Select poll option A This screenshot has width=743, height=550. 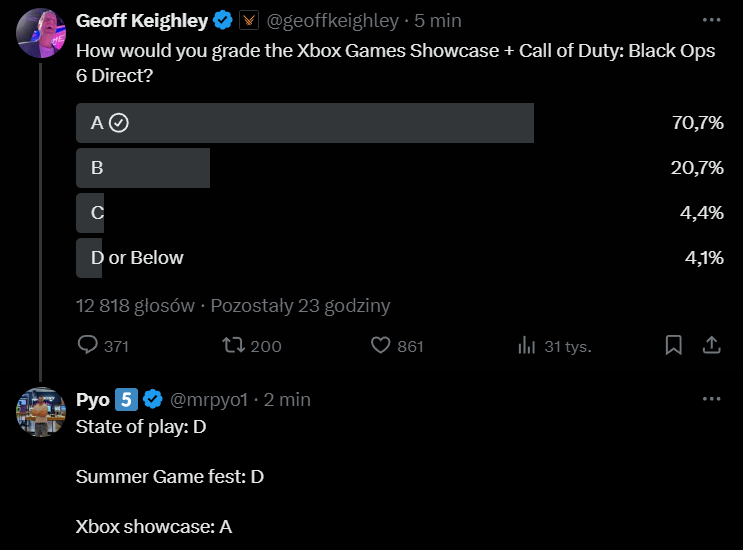point(305,123)
